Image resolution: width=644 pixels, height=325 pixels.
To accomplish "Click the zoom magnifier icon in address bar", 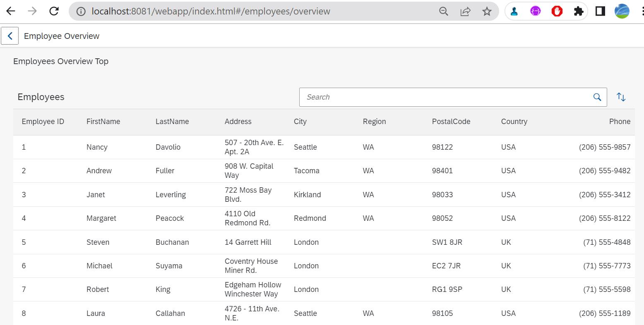I will pyautogui.click(x=444, y=11).
